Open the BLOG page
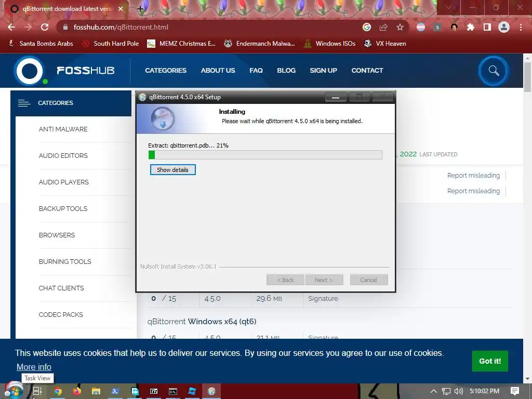Image resolution: width=532 pixels, height=399 pixels. point(286,71)
